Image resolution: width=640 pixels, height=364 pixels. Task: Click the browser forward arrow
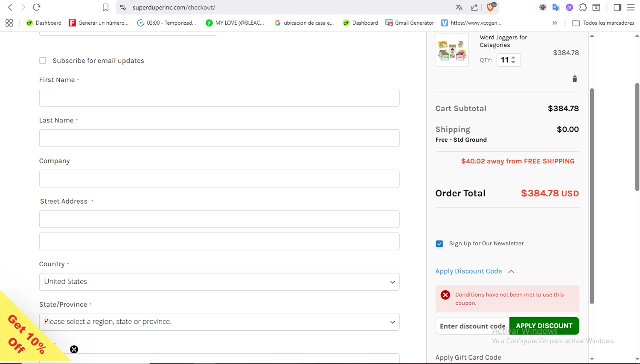[x=23, y=7]
